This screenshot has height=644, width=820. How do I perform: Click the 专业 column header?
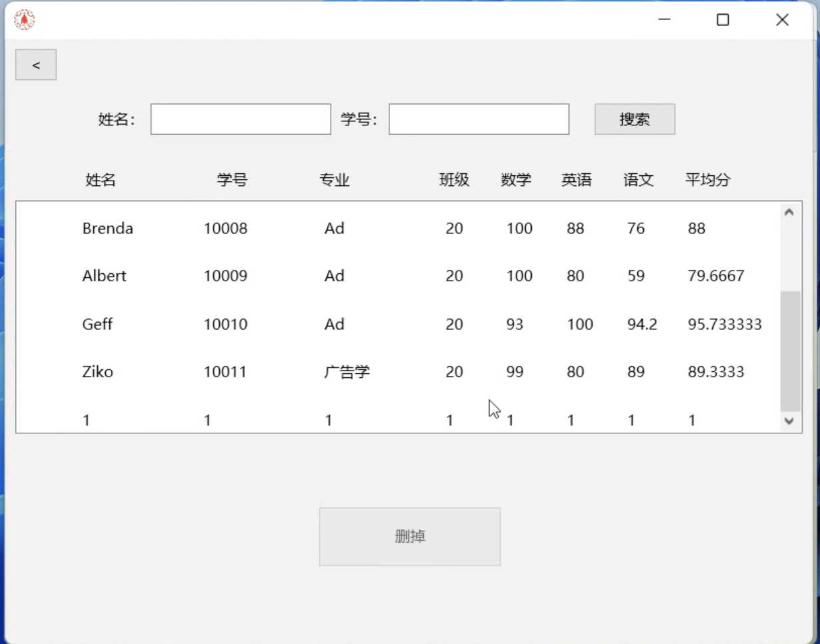pos(334,180)
